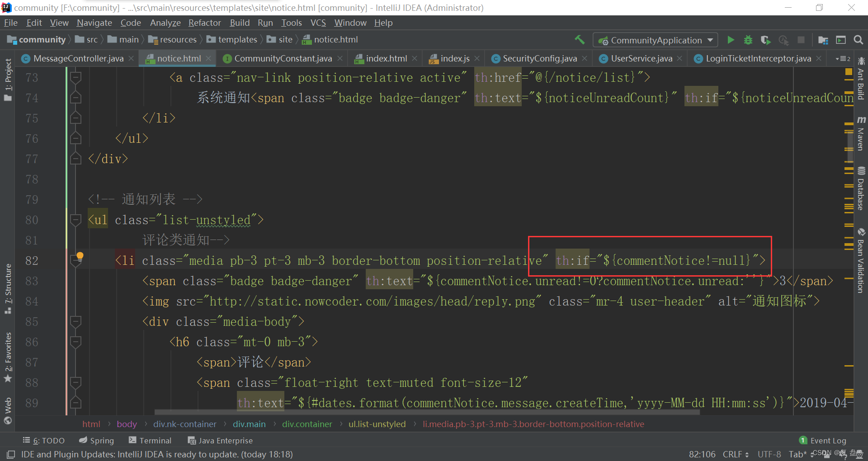
Task: Open the Terminal tool window
Action: 150,440
